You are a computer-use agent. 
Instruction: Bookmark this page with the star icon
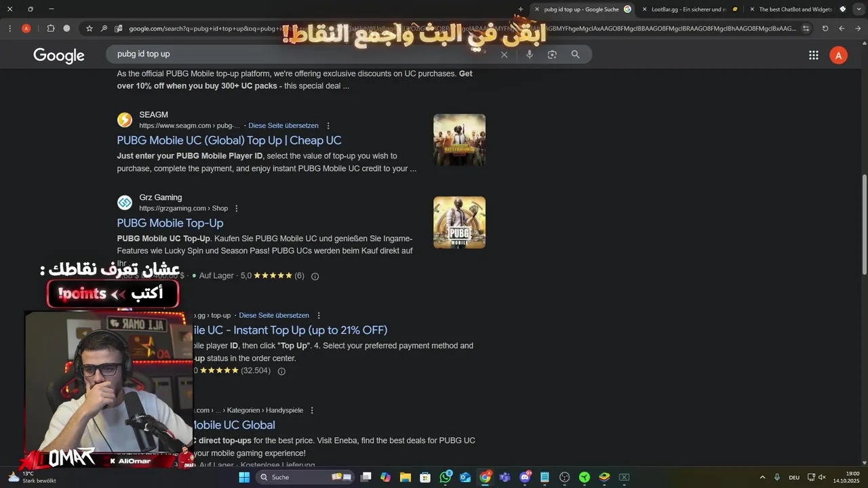89,28
